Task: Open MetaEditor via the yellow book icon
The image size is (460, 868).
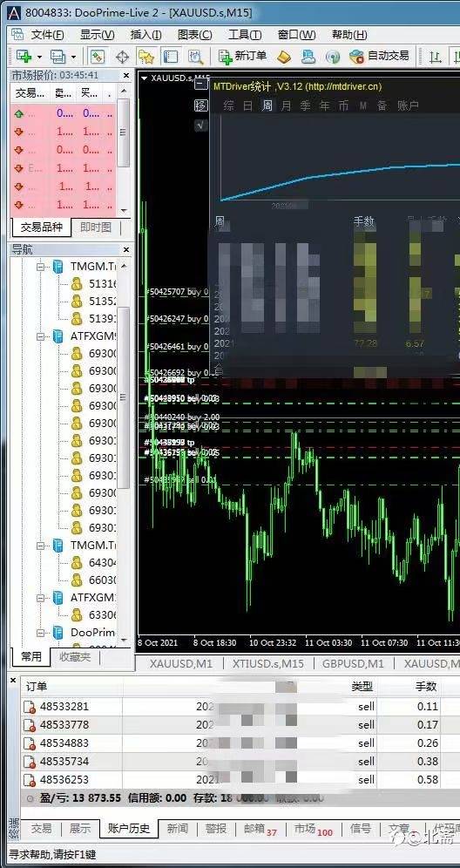Action: click(x=284, y=57)
